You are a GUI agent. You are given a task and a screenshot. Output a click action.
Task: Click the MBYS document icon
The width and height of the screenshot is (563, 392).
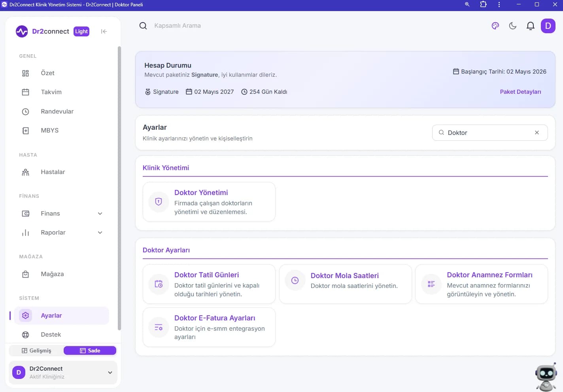pos(25,131)
